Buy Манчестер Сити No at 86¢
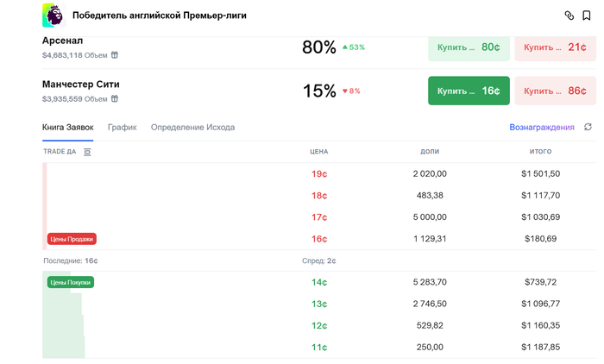Image resolution: width=604 pixels, height=364 pixels. pyautogui.click(x=555, y=91)
